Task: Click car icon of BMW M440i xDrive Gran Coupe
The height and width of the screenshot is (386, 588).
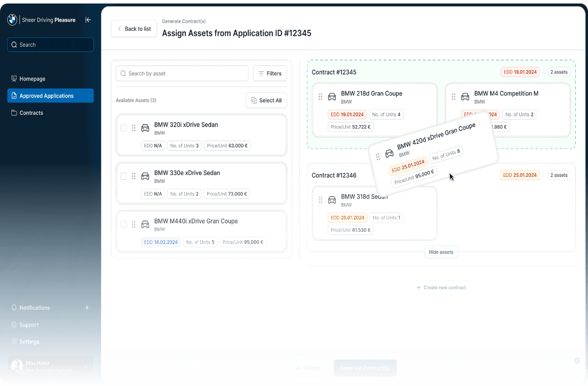Action: click(x=145, y=224)
